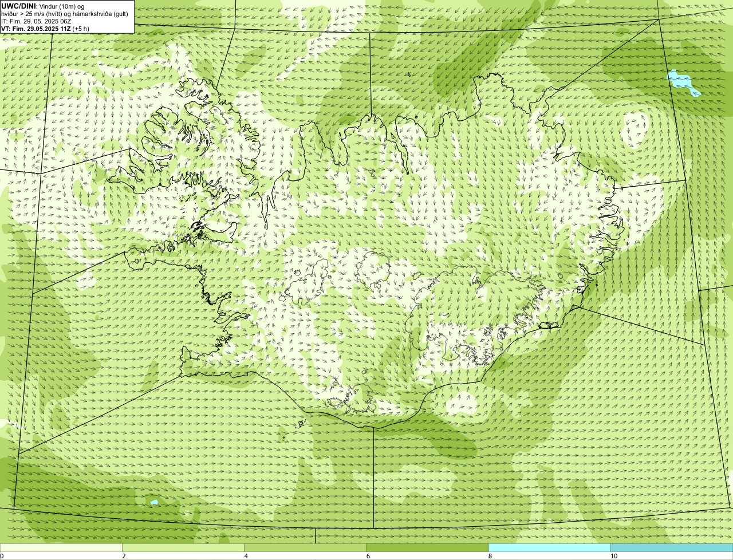Pick the 6–8 m/s darker green color bar segment

point(427,548)
